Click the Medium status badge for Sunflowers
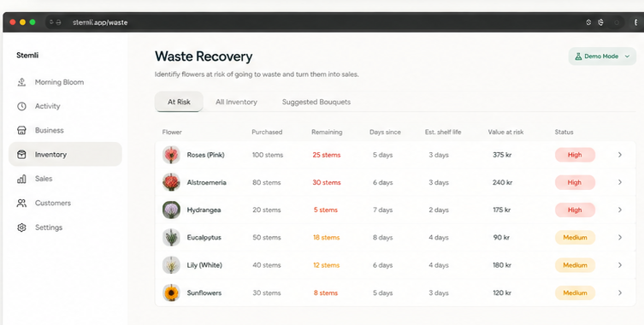The height and width of the screenshot is (325, 644). (575, 293)
